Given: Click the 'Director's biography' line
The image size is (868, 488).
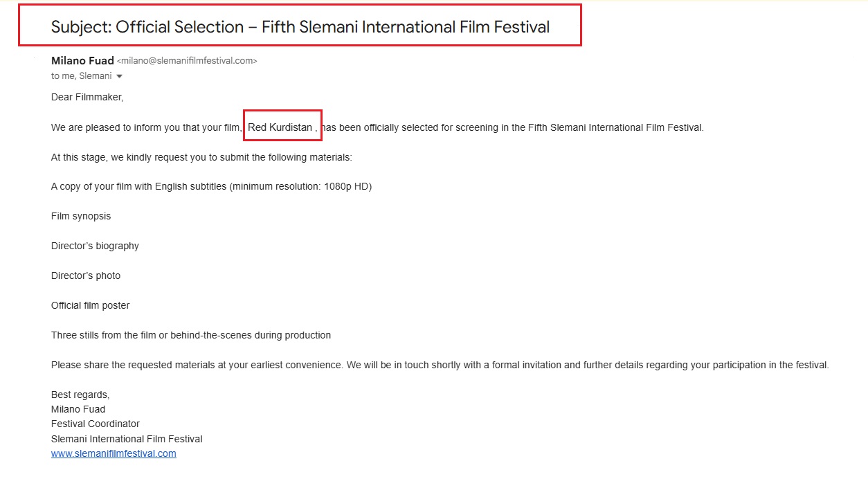Looking at the screenshot, I should click(x=95, y=246).
